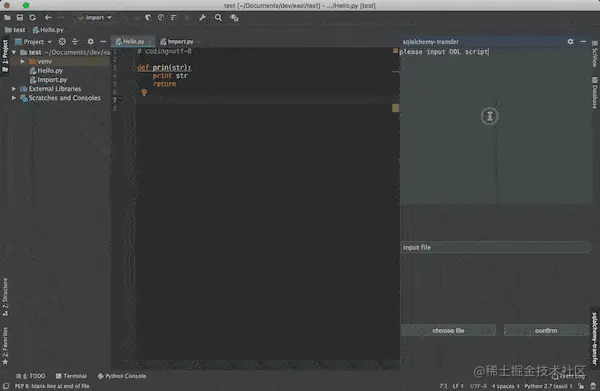Screen dimensions: 600x391
Task: Toggle the 2: Favorites side tool window
Action: click(x=5, y=346)
